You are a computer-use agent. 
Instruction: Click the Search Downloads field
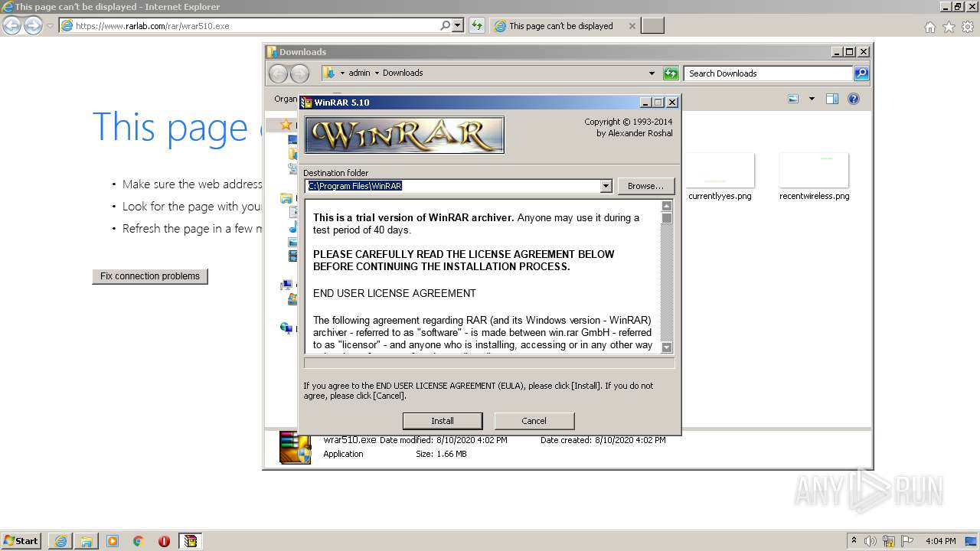tap(768, 73)
